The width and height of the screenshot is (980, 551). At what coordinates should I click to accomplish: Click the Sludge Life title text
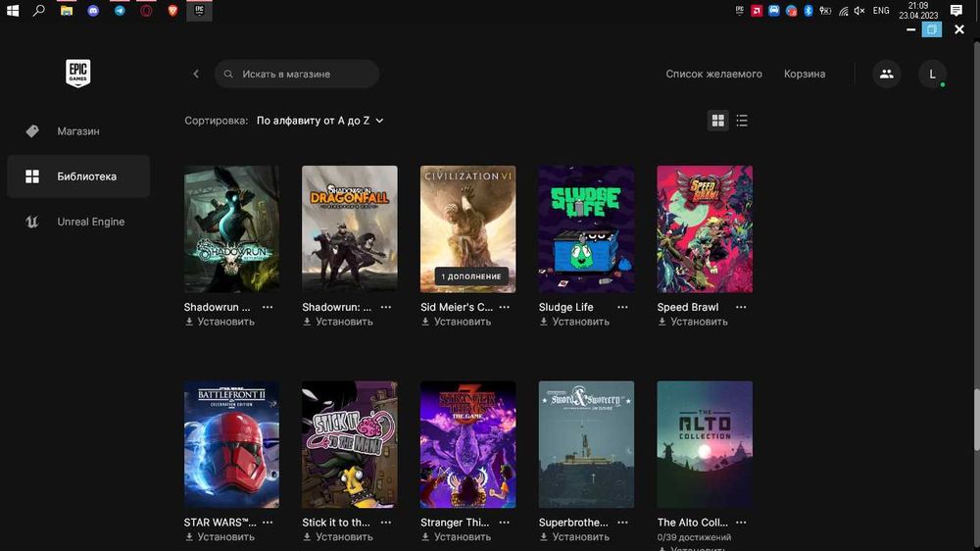coord(566,307)
